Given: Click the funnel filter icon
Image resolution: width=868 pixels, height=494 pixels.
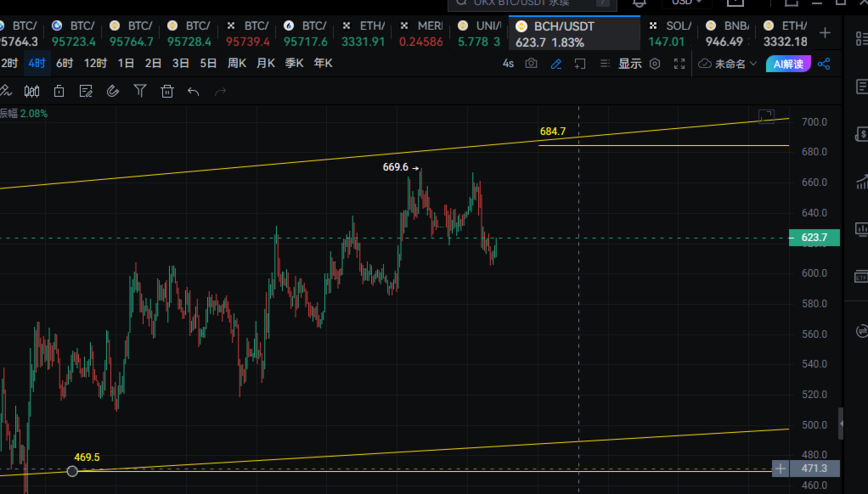Looking at the screenshot, I should click(140, 91).
